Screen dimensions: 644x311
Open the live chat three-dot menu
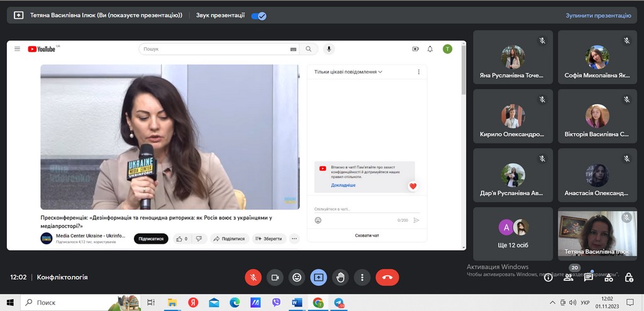(x=419, y=72)
